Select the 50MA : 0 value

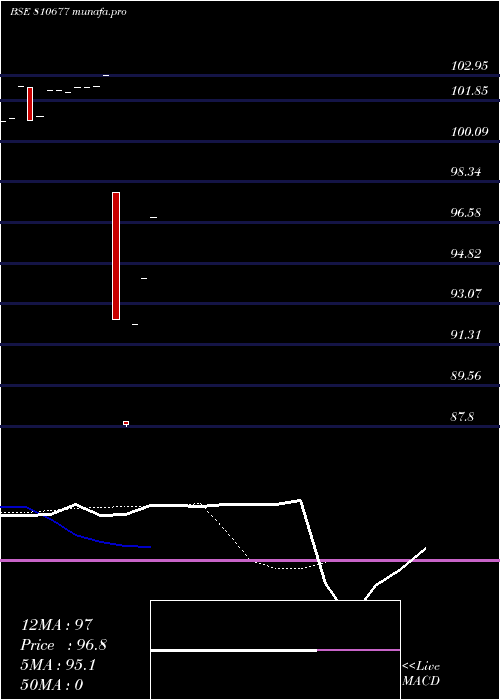tap(52, 685)
